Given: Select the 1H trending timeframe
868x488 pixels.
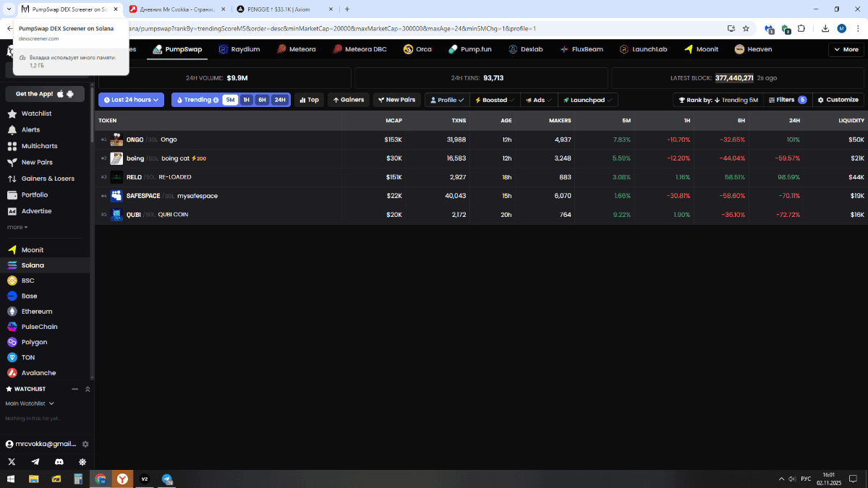Looking at the screenshot, I should click(x=247, y=100).
